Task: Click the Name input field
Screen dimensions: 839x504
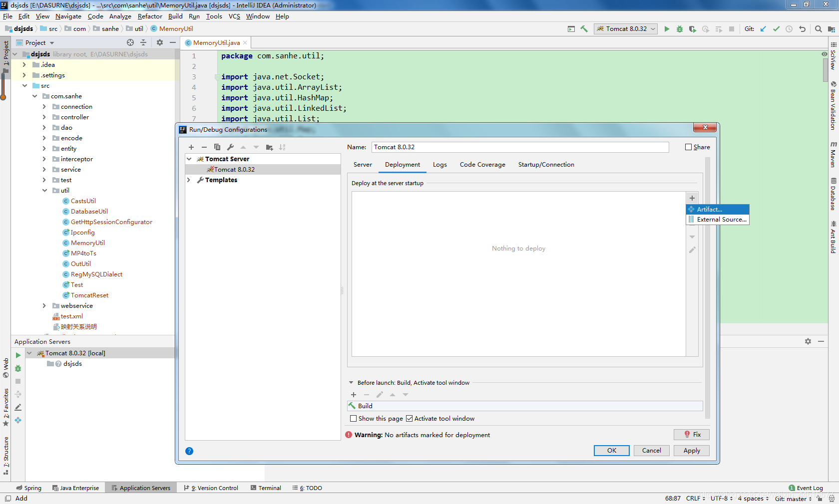Action: pyautogui.click(x=520, y=147)
